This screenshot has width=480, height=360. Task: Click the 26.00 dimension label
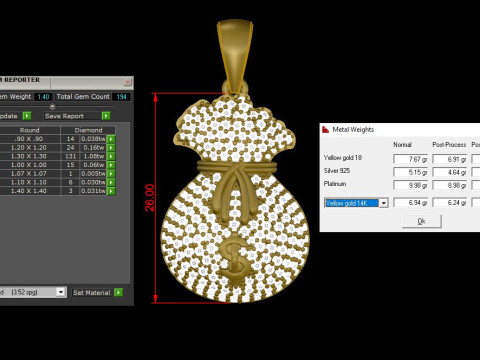pyautogui.click(x=150, y=198)
